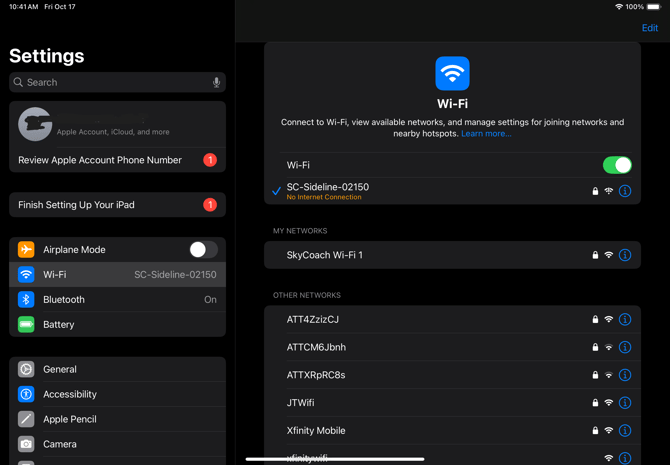
Task: Open info icon for ATTXRpRC8s
Action: 625,375
